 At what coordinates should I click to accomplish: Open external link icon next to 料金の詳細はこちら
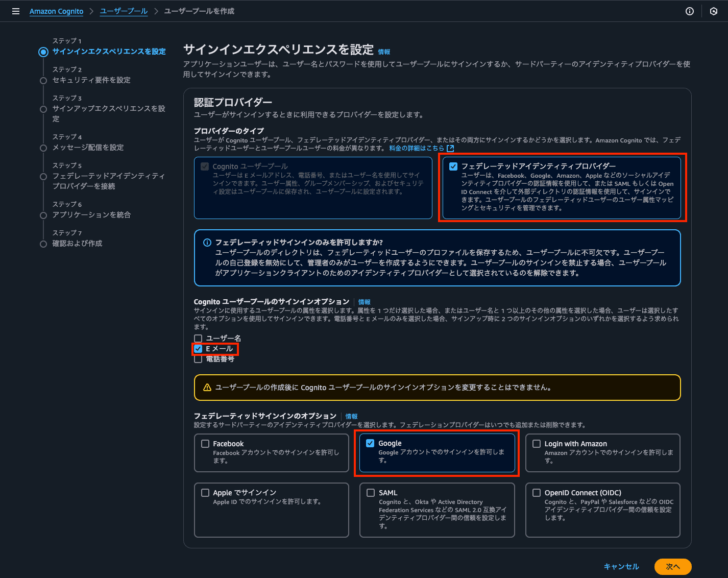[x=450, y=148]
